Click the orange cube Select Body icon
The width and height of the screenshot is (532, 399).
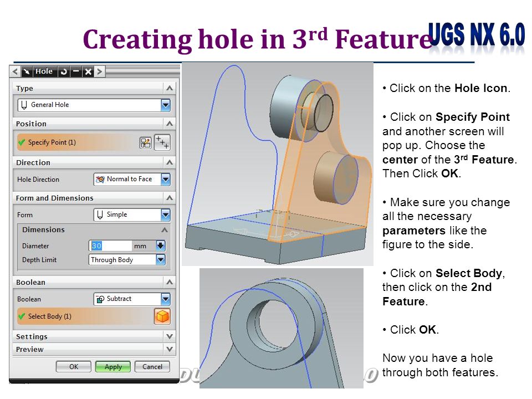pos(162,316)
